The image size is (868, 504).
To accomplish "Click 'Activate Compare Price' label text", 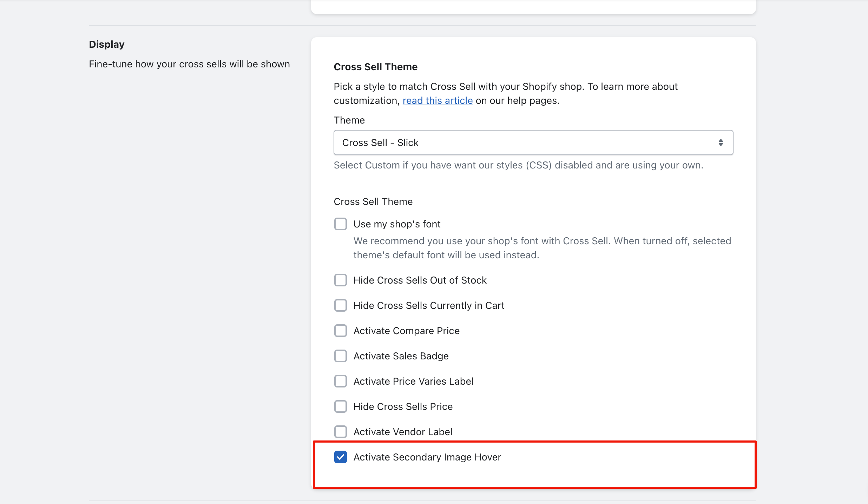I will point(406,331).
